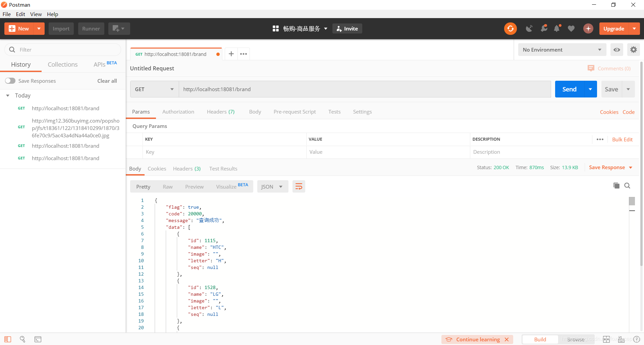This screenshot has width=644, height=345.
Task: Open the Help menu
Action: [52, 14]
